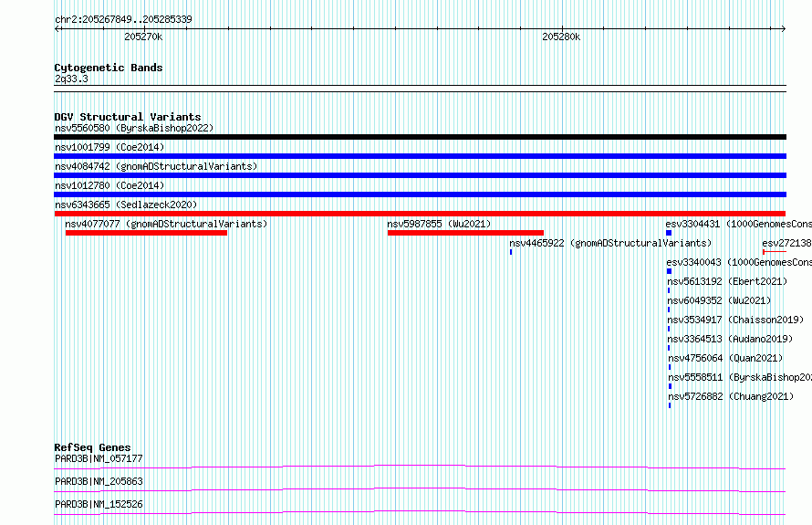Click the 205280k ruler label
The width and height of the screenshot is (812, 525).
[x=561, y=37]
